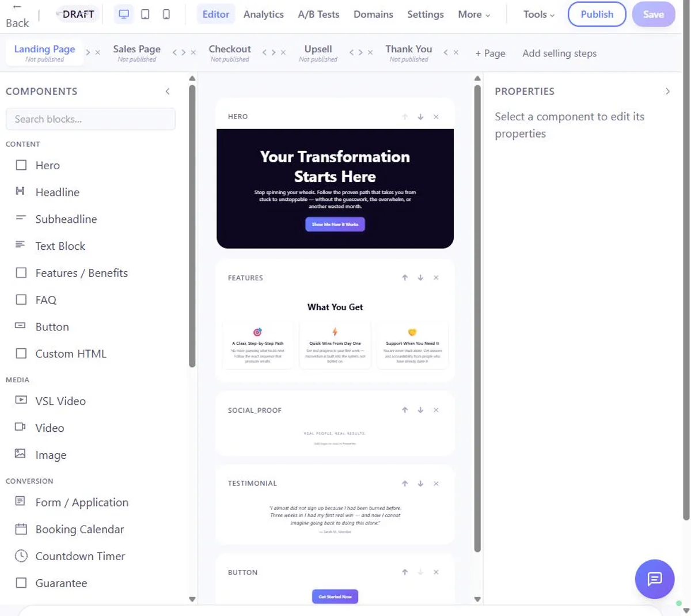Viewport: 691px width, 616px height.
Task: Remove the Hero block
Action: coord(436,117)
